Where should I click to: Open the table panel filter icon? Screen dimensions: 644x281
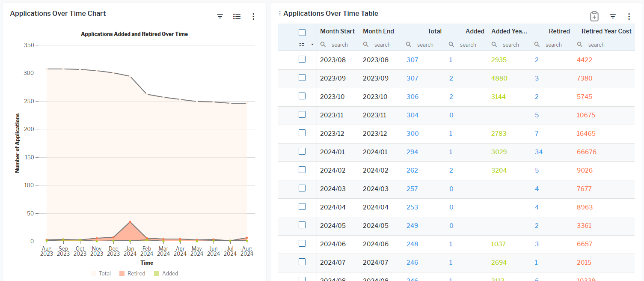[x=613, y=16]
